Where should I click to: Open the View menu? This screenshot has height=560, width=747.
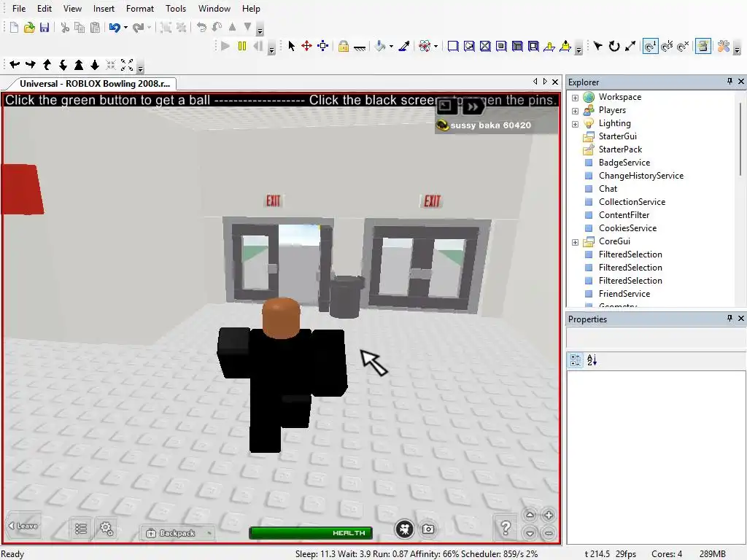[x=72, y=9]
